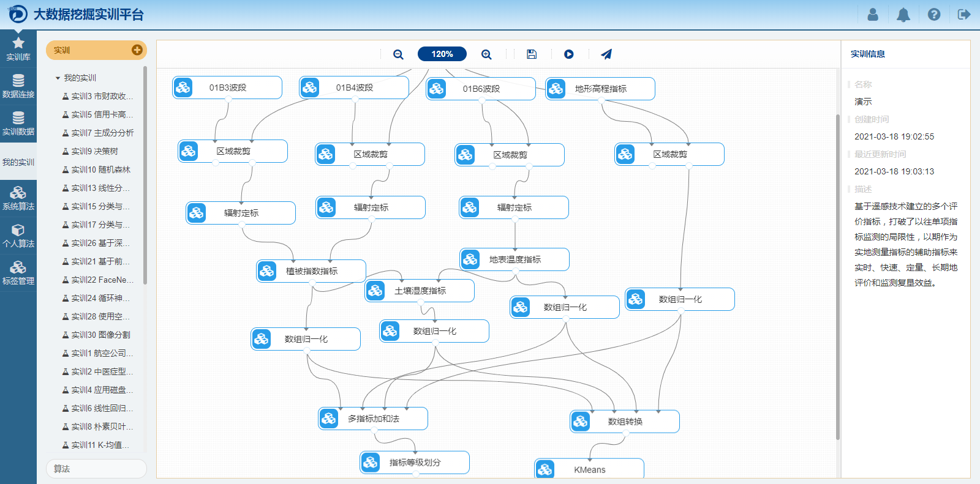Open the notifications bell
The height and width of the screenshot is (484, 980).
coord(903,15)
